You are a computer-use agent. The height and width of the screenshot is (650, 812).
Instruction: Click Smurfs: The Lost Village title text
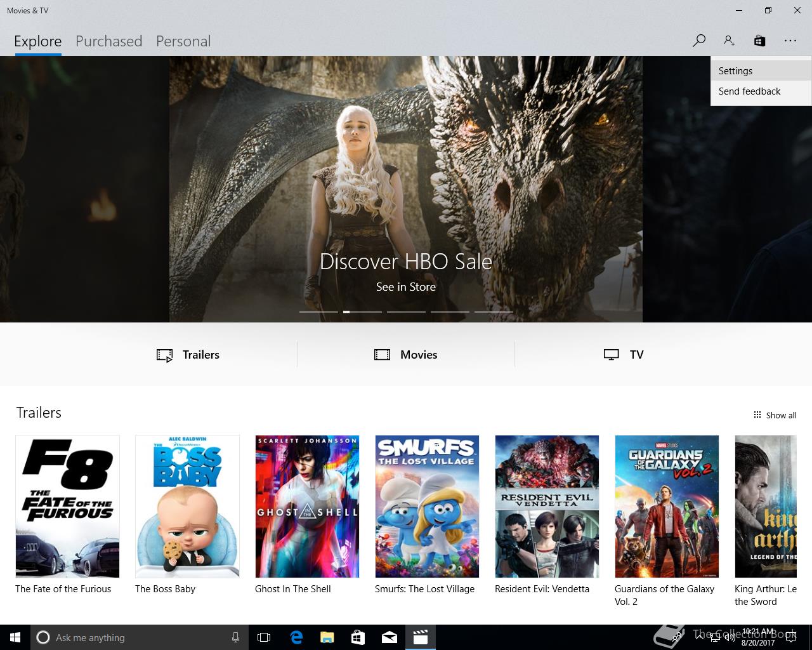[424, 589]
